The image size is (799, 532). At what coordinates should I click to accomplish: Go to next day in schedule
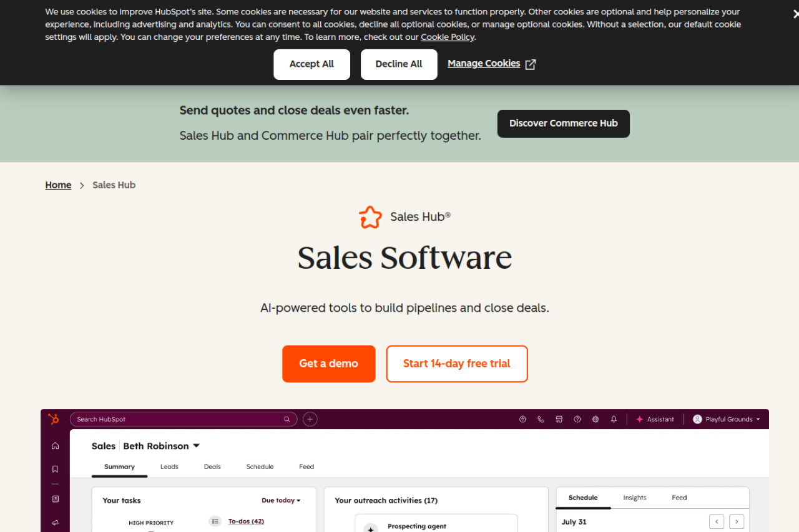click(737, 521)
